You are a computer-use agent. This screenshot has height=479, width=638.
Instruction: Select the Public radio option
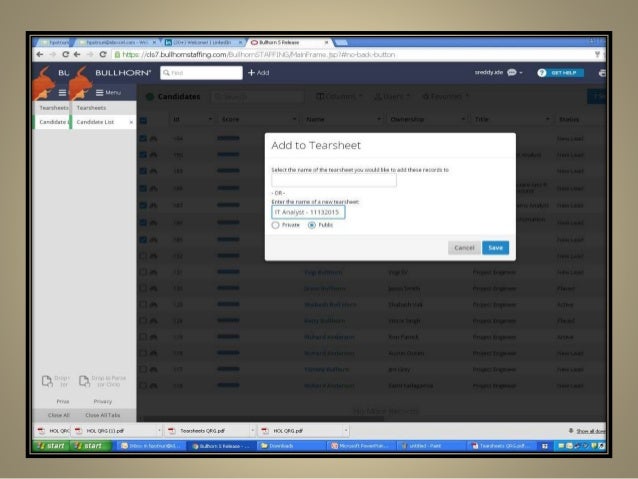pyautogui.click(x=312, y=225)
